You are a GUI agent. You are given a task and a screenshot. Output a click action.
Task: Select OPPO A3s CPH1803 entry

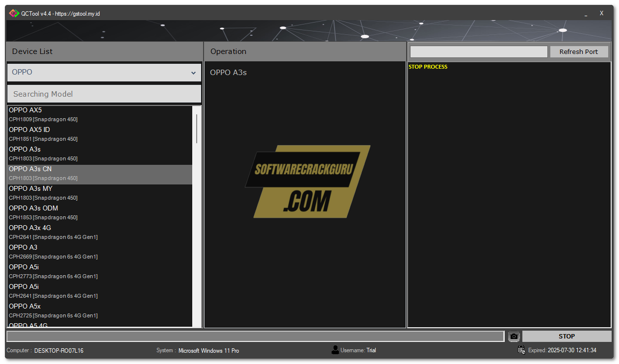pyautogui.click(x=100, y=154)
